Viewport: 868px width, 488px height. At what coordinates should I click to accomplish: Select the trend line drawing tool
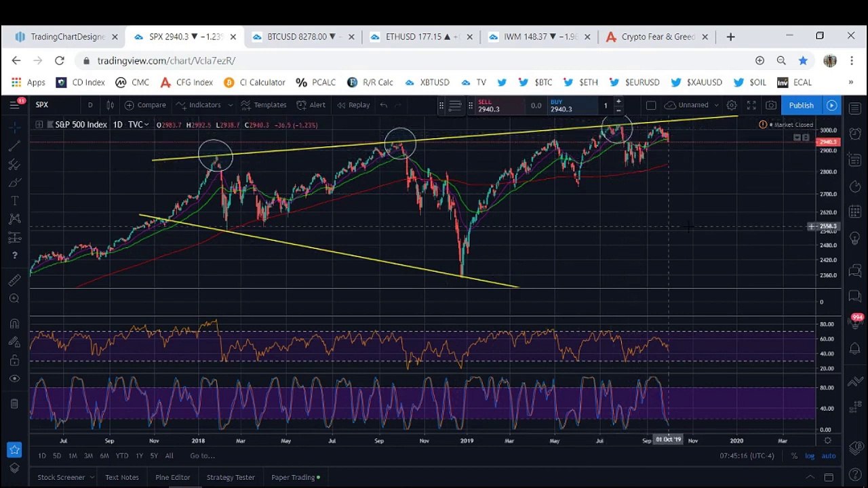coord(14,146)
